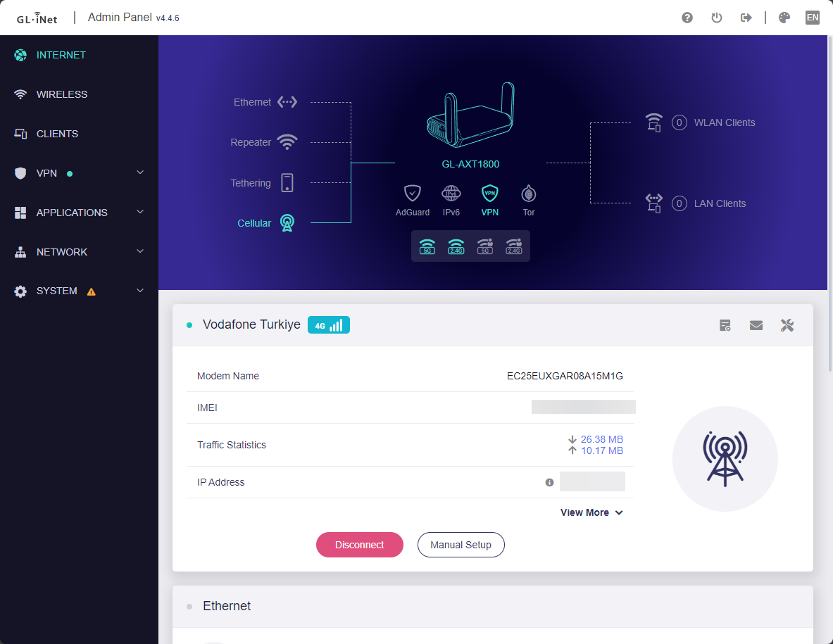This screenshot has width=833, height=644.
Task: Toggle the guest 2.4G Wi-Fi band icon
Action: tap(514, 246)
